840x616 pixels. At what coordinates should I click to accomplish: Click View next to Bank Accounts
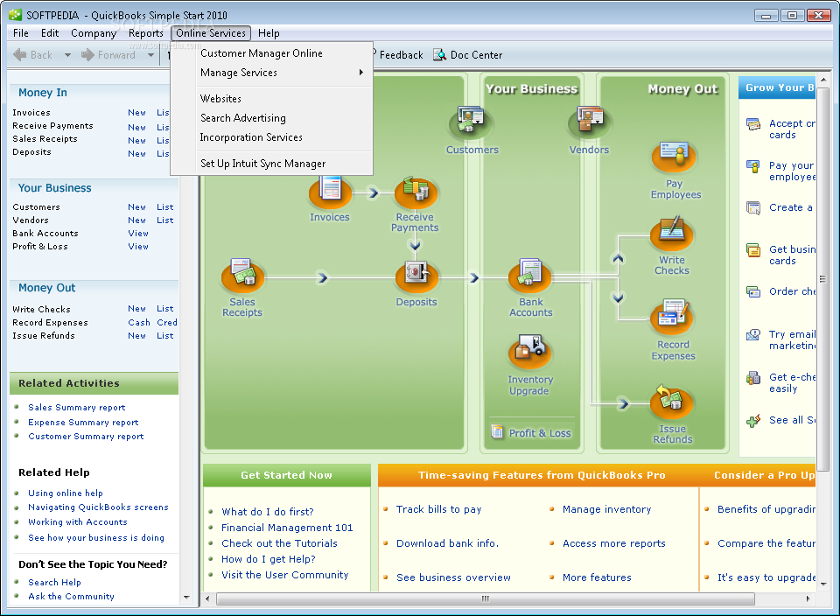(x=138, y=233)
